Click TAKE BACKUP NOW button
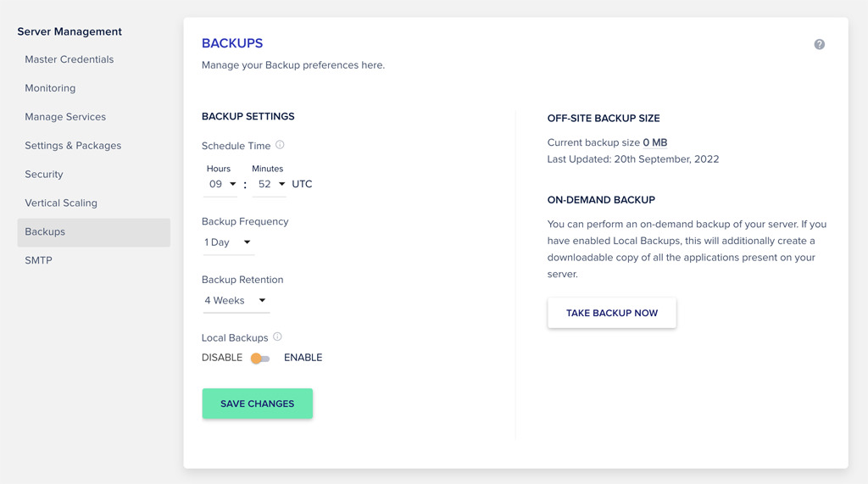Screen dimensions: 868x484 click(x=612, y=313)
